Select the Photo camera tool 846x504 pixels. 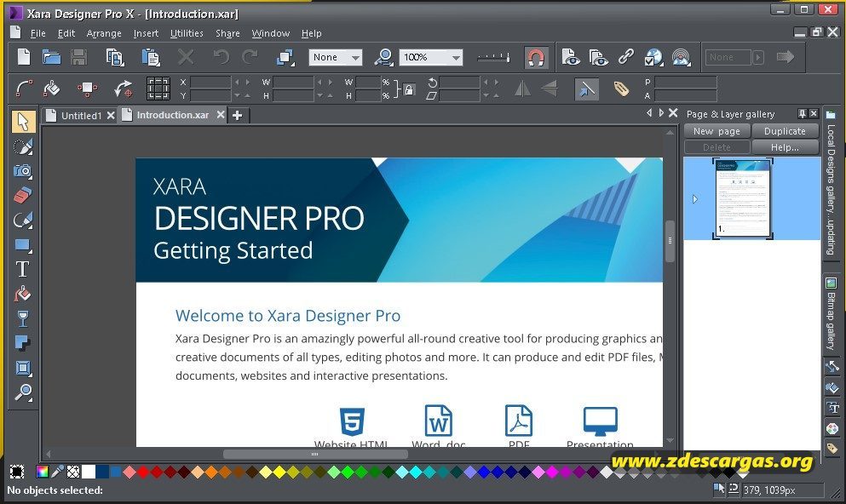[x=23, y=171]
